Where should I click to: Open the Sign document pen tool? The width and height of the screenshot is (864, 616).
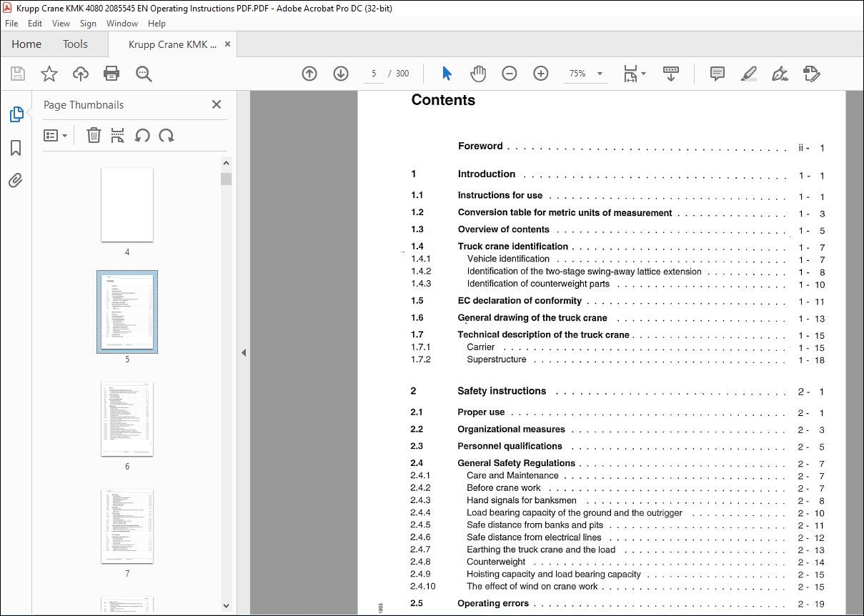pyautogui.click(x=780, y=74)
